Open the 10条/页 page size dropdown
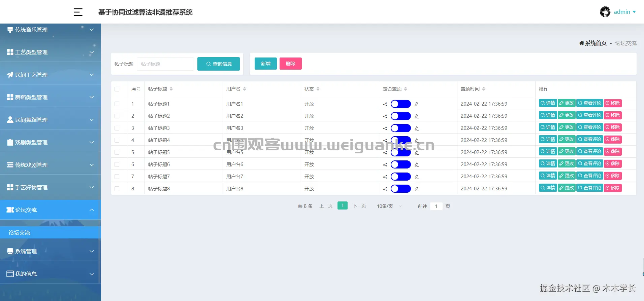Viewport: 644px width, 301px height. pos(389,206)
